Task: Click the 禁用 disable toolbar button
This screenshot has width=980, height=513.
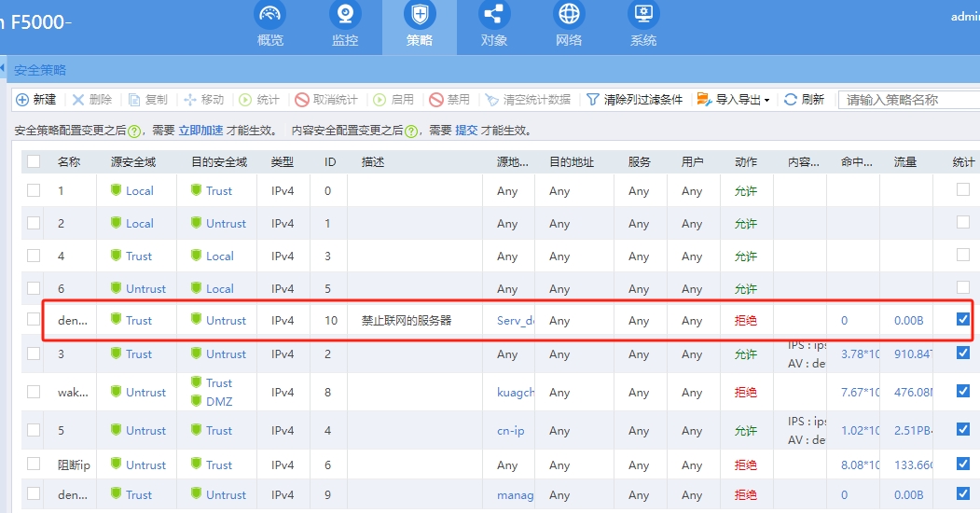Action: pyautogui.click(x=450, y=100)
